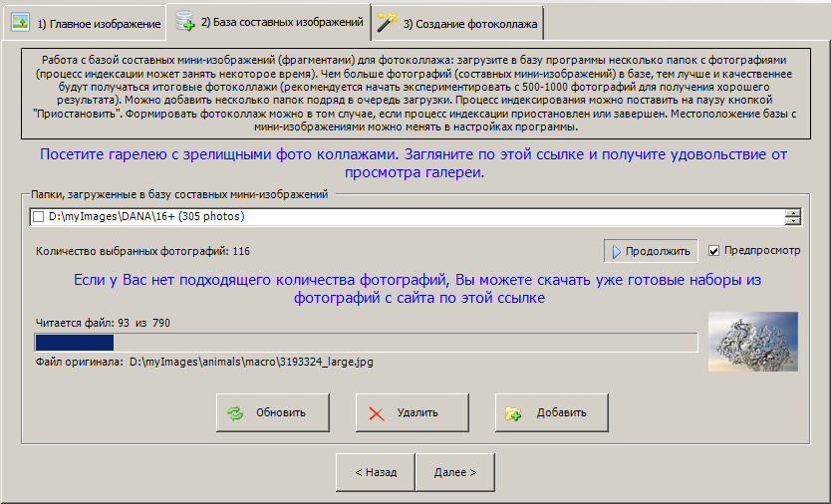Click the green refresh arrows icon
The height and width of the screenshot is (504, 832).
[235, 413]
